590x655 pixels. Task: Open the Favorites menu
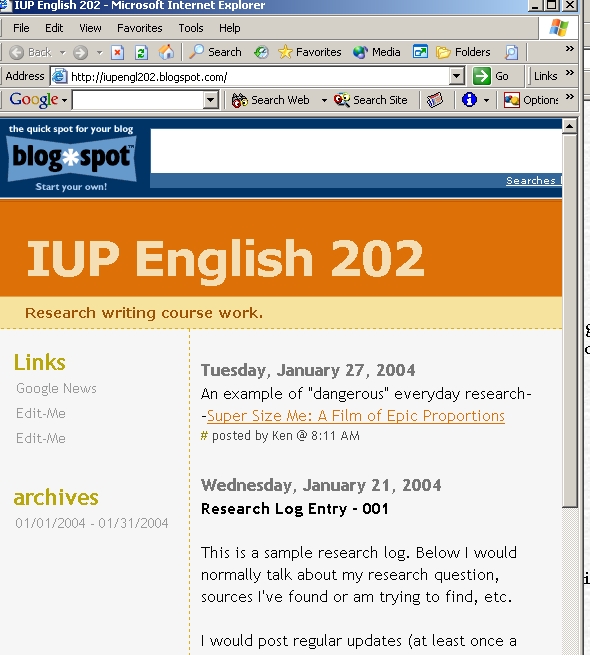click(x=140, y=28)
